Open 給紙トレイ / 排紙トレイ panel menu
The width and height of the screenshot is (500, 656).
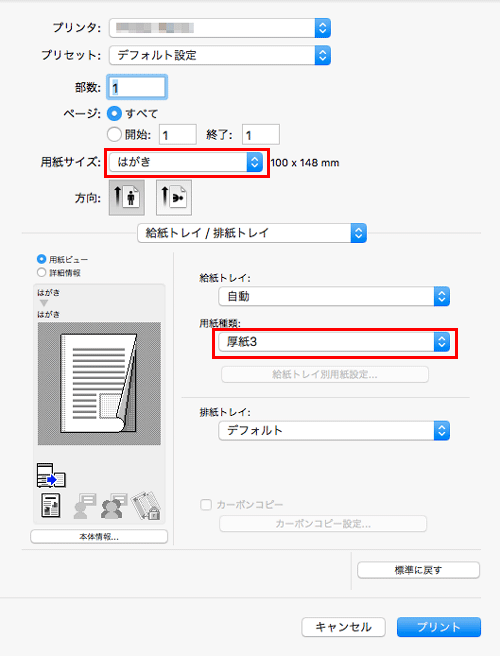coord(252,233)
